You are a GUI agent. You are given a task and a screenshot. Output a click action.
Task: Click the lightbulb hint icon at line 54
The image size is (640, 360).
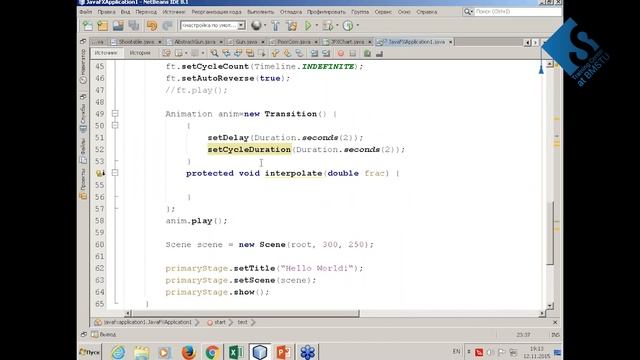[x=99, y=173]
